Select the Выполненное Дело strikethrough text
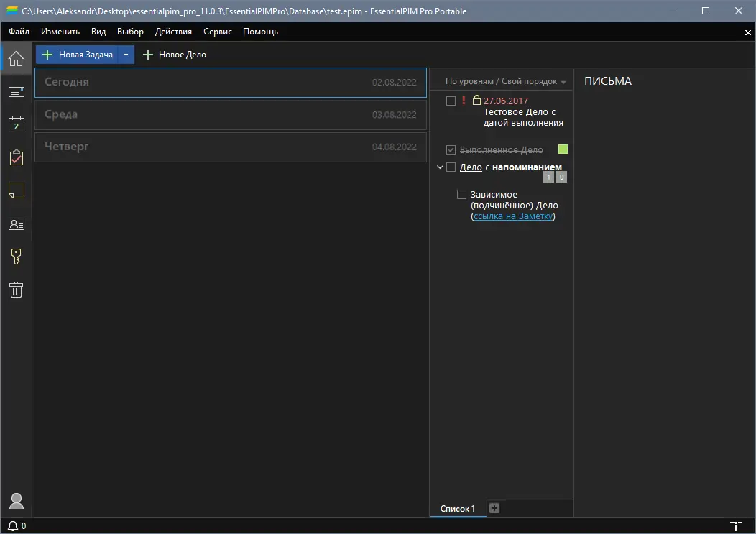This screenshot has width=756, height=534. 501,150
